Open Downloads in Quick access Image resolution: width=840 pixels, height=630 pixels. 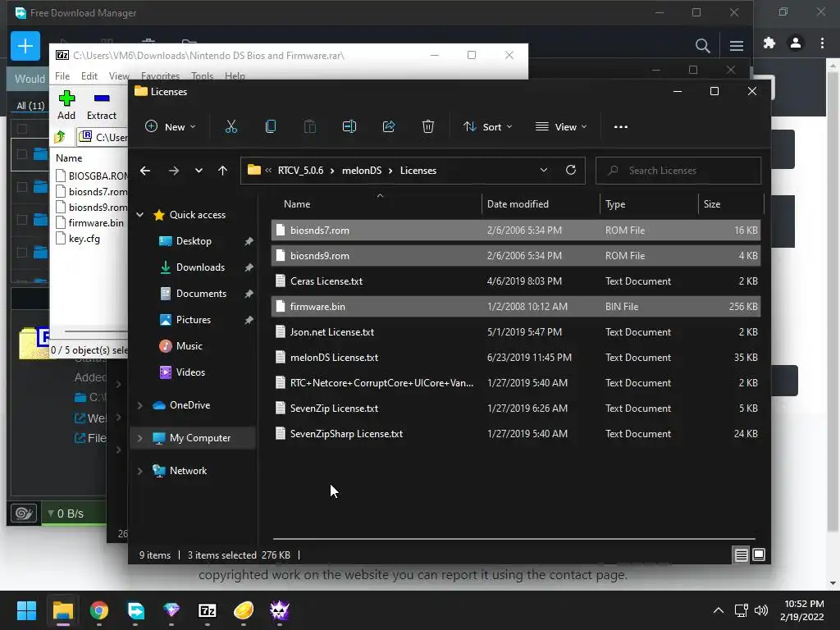click(200, 267)
